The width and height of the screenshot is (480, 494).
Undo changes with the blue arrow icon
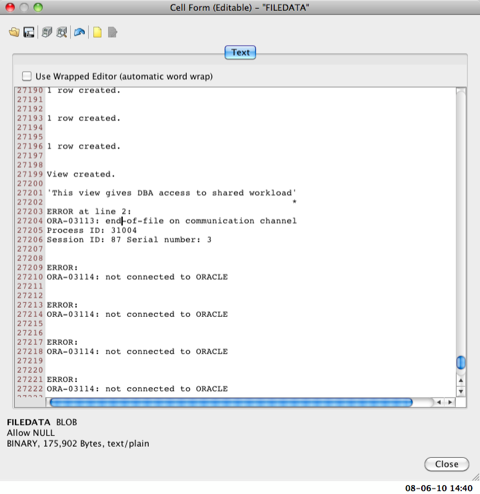coord(79,32)
